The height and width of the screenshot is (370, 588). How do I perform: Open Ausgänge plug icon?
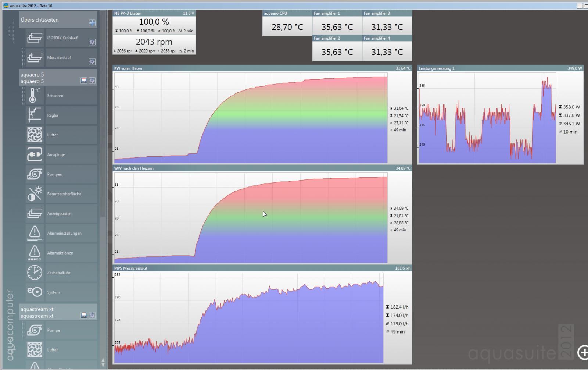pyautogui.click(x=35, y=154)
